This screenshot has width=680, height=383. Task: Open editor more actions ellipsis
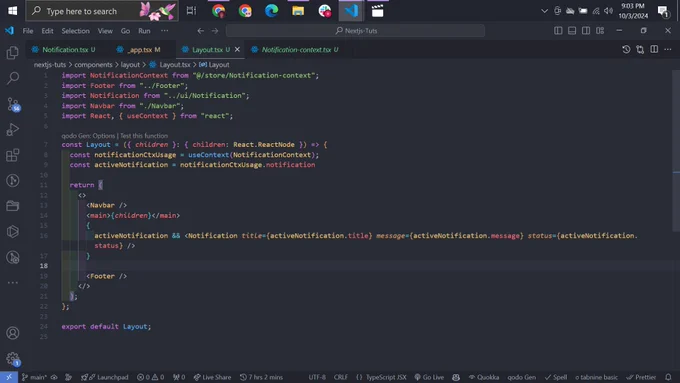668,49
